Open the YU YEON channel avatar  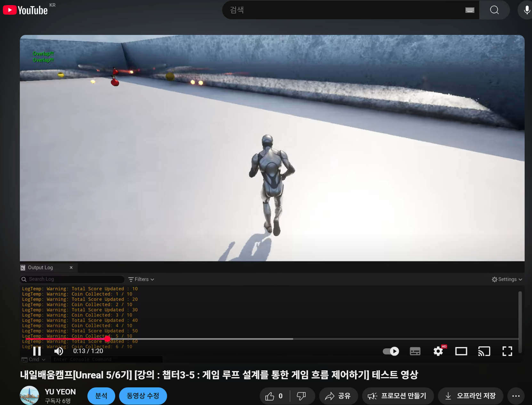tap(29, 395)
